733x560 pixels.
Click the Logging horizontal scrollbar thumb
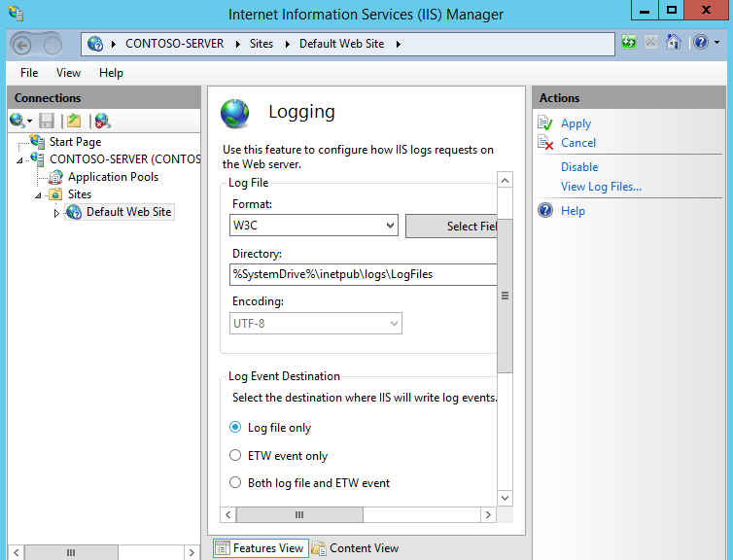tap(299, 514)
